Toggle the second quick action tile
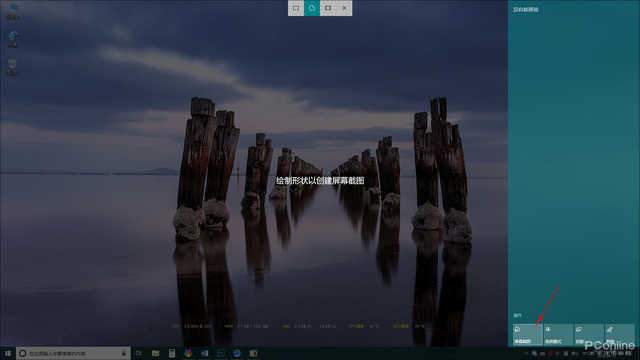Screen dimensions: 640x360 point(558,335)
